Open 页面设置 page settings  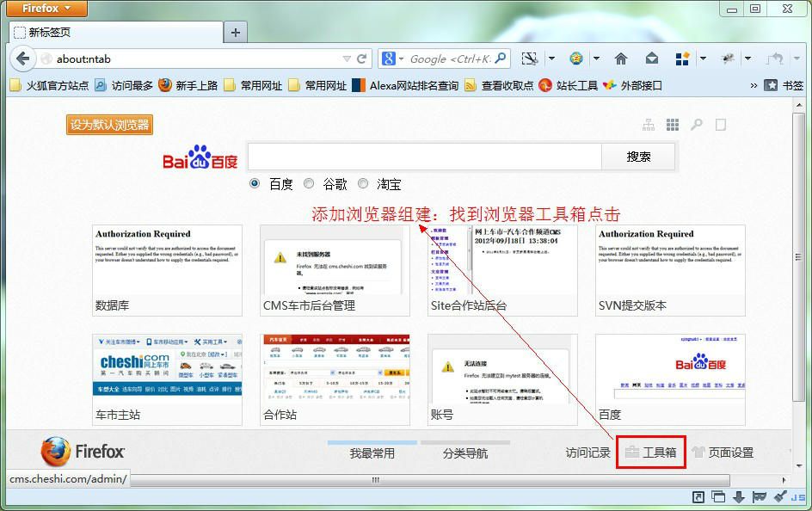[723, 453]
